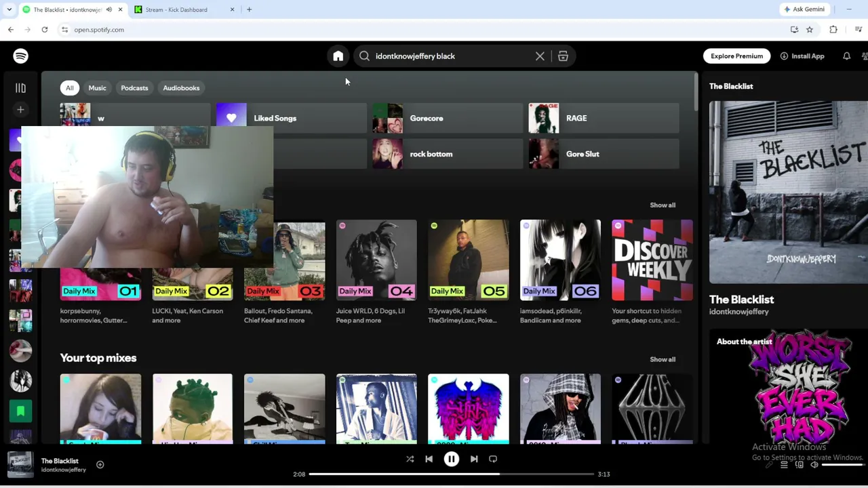Select the All filter chip

[69, 88]
